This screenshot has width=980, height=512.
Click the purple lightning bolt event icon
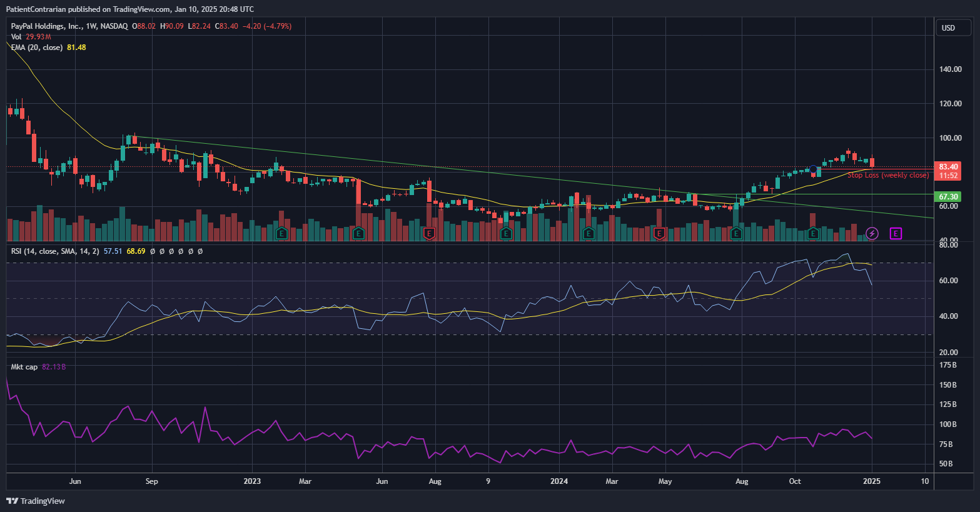point(872,234)
